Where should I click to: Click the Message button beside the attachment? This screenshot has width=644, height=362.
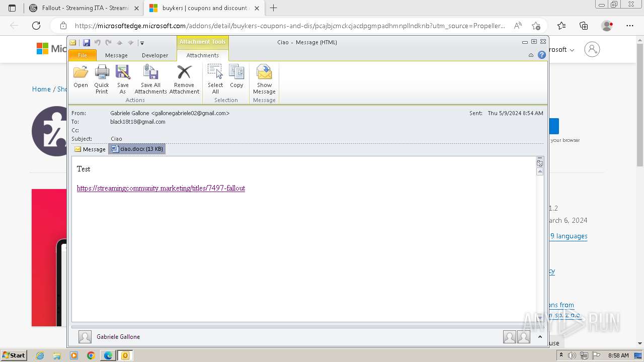90,149
